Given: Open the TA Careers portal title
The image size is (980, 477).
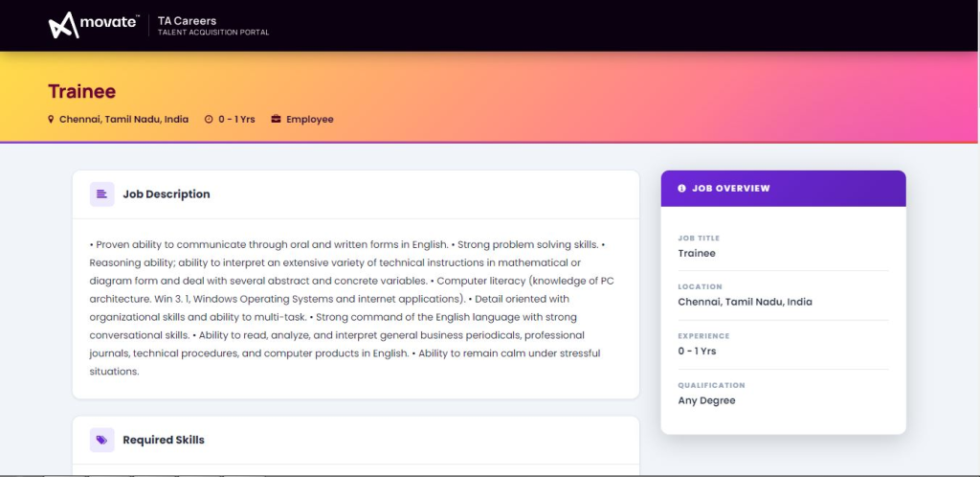Looking at the screenshot, I should (x=187, y=21).
